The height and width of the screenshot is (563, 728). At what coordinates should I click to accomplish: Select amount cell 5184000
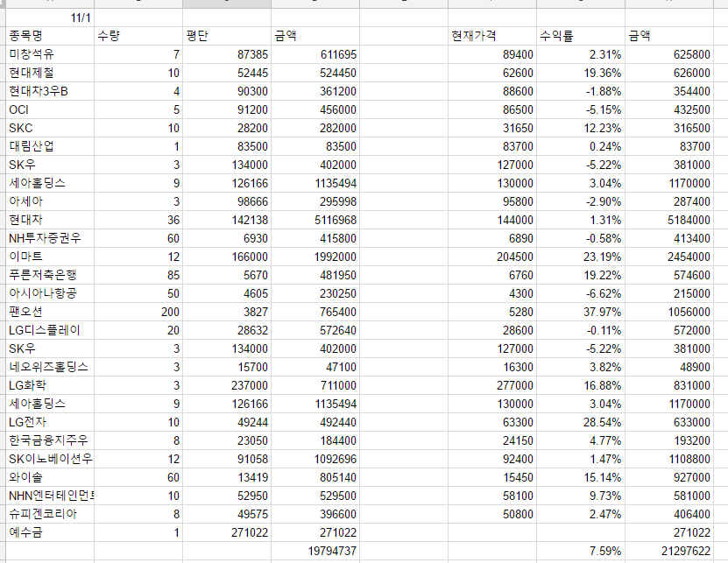click(669, 220)
